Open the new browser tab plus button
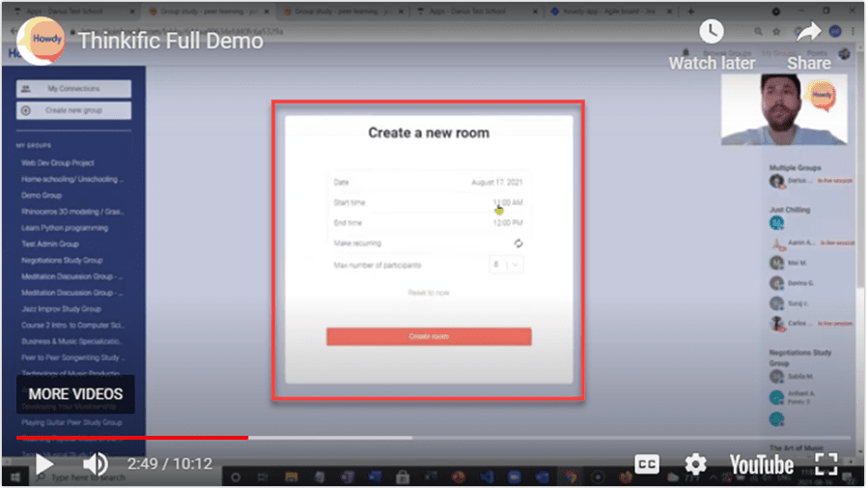Image resolution: width=868 pixels, height=489 pixels. click(690, 11)
